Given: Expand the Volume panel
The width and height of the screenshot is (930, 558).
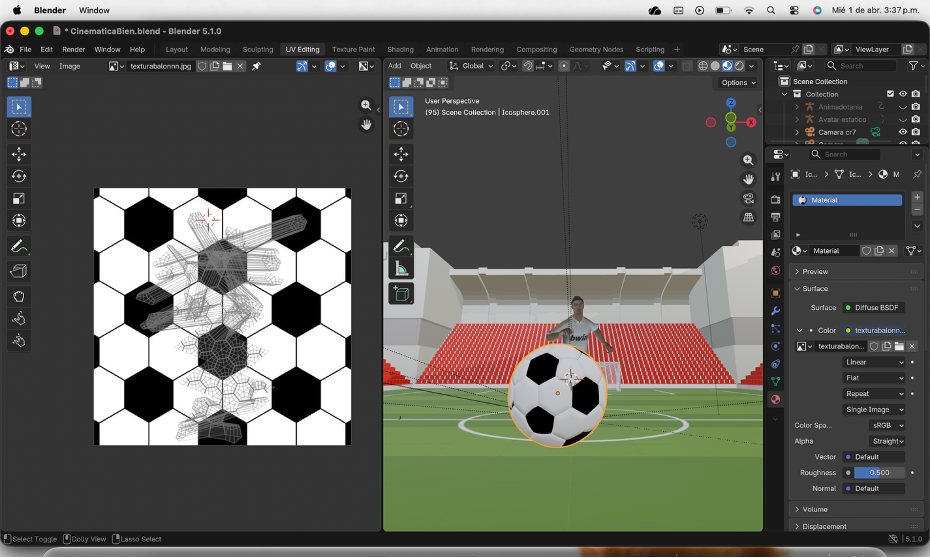Looking at the screenshot, I should [815, 509].
